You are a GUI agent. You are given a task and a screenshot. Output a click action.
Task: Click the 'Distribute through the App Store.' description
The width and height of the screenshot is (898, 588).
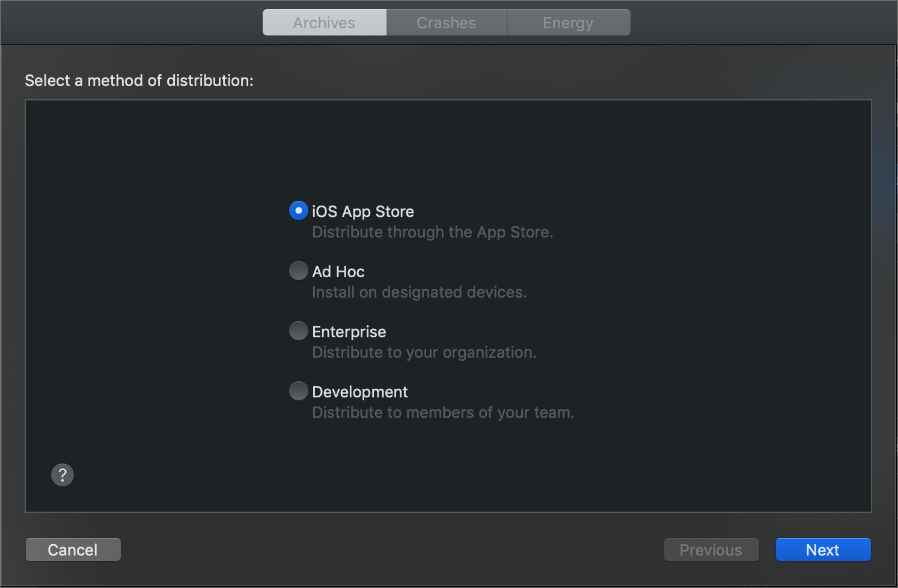point(433,232)
